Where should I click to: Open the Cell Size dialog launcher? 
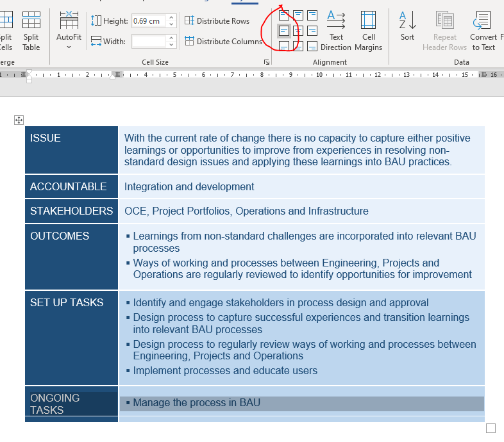267,62
